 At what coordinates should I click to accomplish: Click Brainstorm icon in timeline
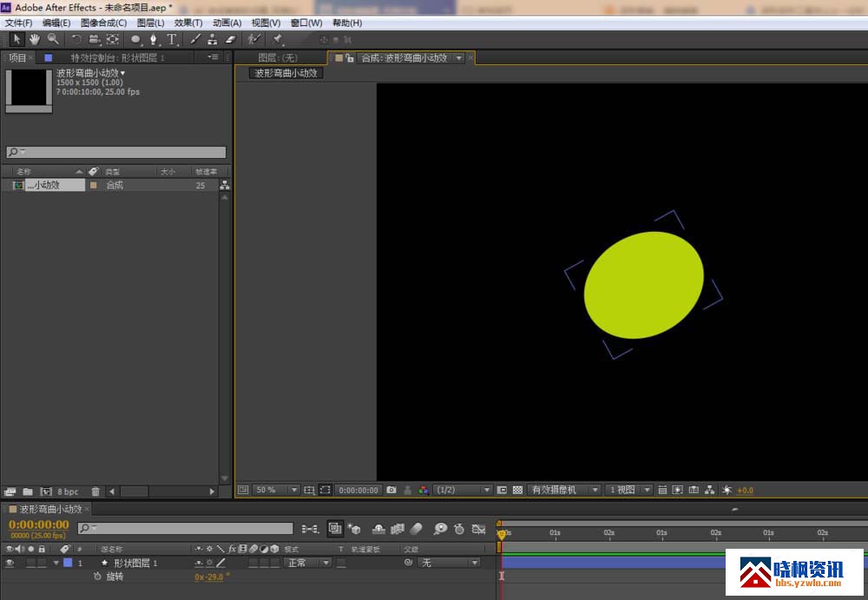(x=440, y=529)
